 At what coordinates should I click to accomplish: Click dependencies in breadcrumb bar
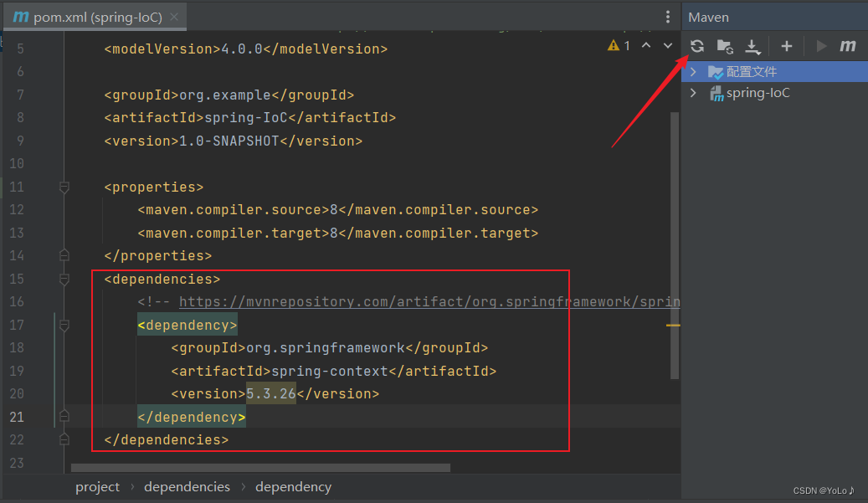187,487
